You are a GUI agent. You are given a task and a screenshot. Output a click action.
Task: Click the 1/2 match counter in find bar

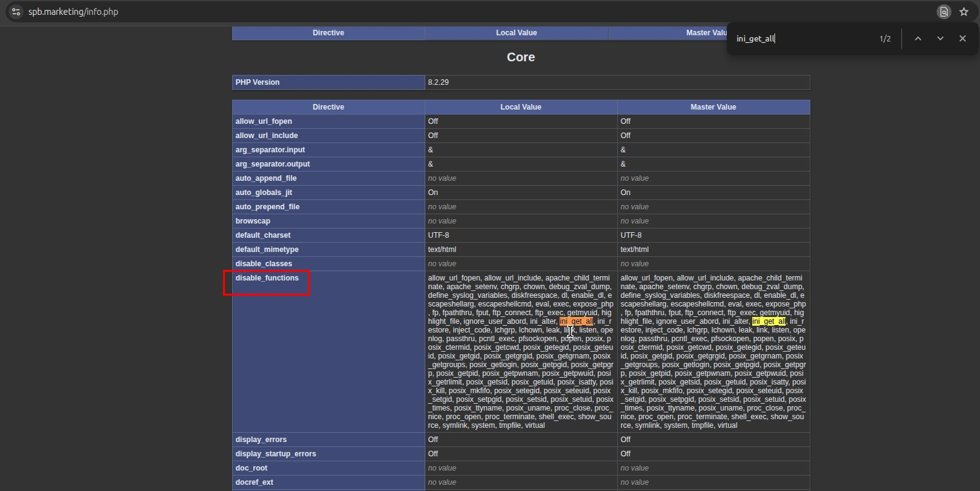coord(885,38)
